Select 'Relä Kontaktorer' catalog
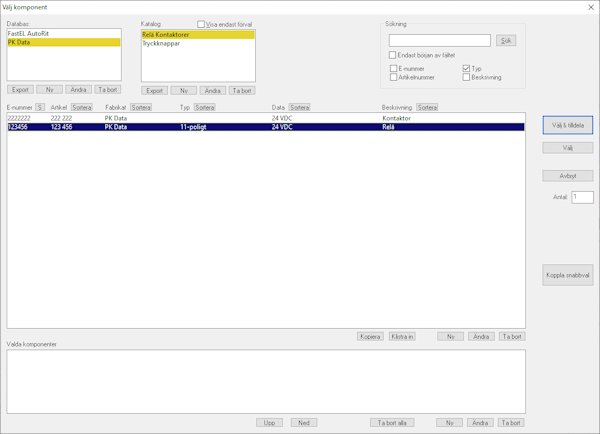 coord(198,35)
